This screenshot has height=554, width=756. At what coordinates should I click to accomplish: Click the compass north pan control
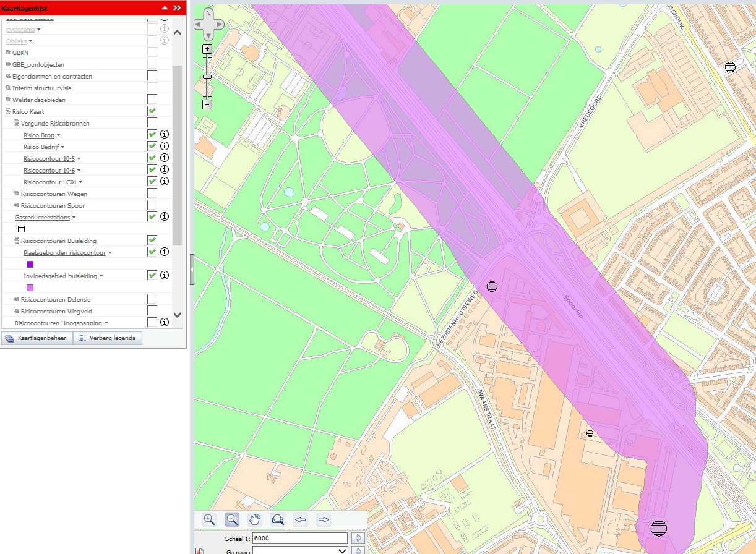coord(208,14)
